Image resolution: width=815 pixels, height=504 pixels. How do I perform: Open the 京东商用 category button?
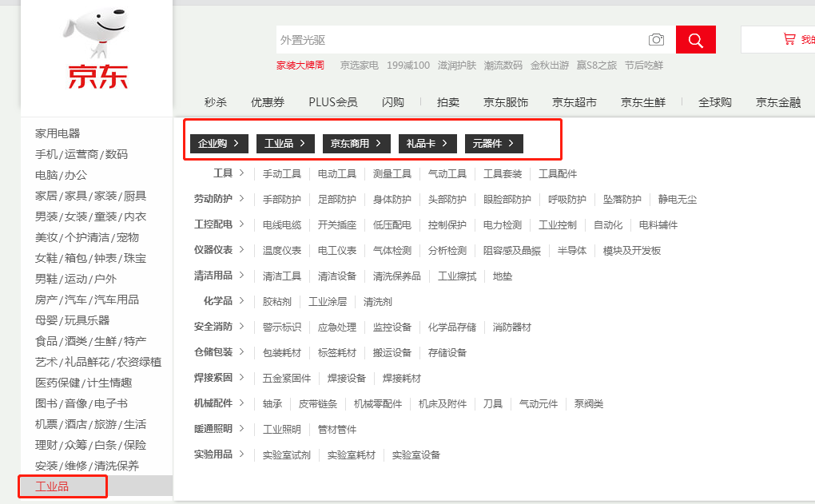click(356, 144)
